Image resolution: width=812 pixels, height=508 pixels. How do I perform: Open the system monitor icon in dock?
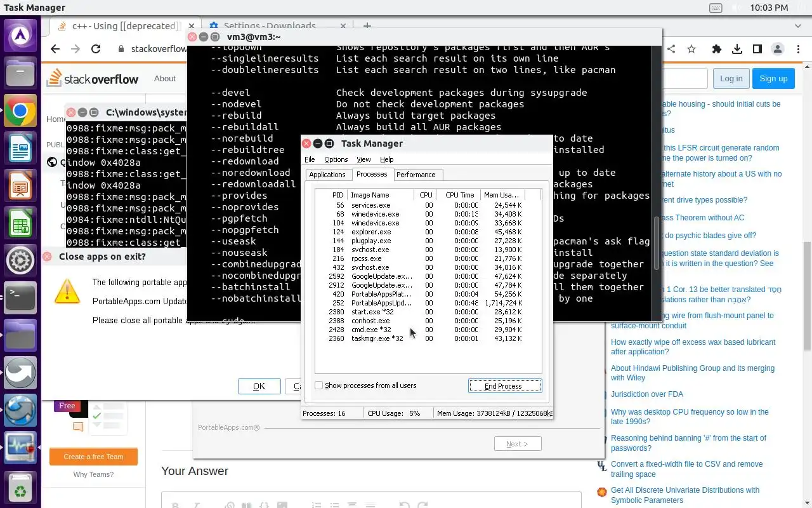tap(20, 448)
